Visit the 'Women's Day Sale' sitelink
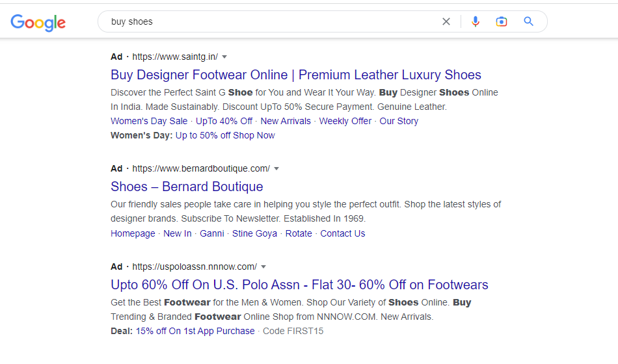 coord(149,121)
